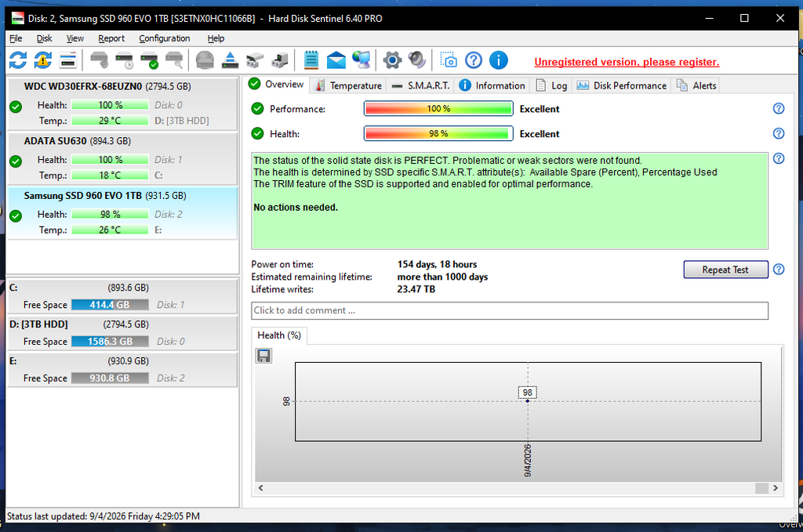Click the blue eject-style disk icon

pyautogui.click(x=230, y=60)
